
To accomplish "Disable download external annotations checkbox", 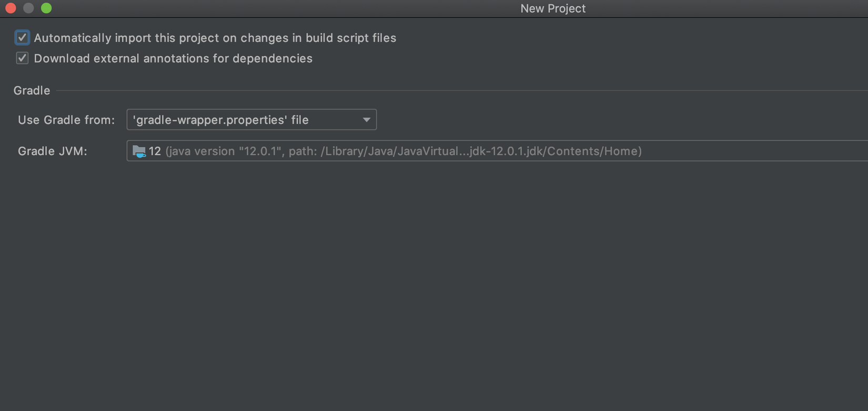I will pos(22,58).
